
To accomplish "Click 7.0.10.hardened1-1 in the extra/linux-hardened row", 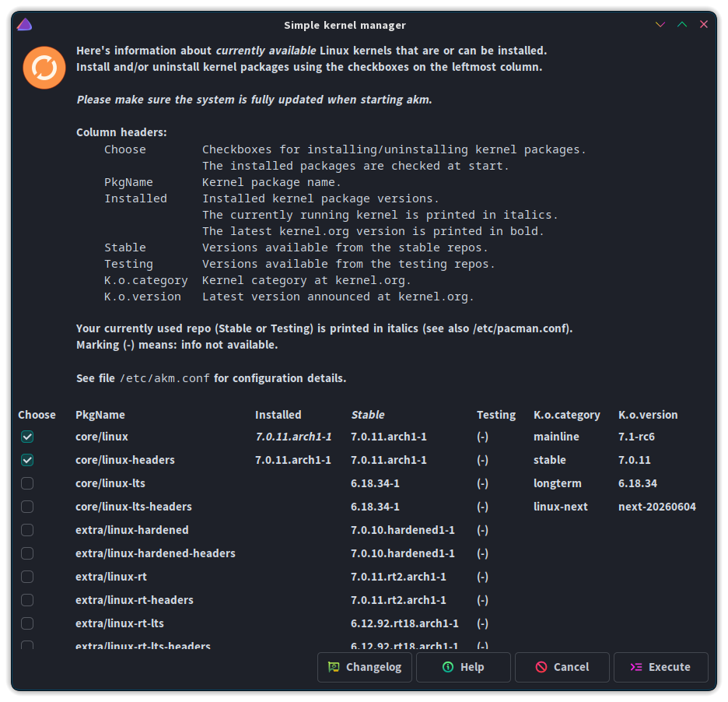I will tap(403, 530).
